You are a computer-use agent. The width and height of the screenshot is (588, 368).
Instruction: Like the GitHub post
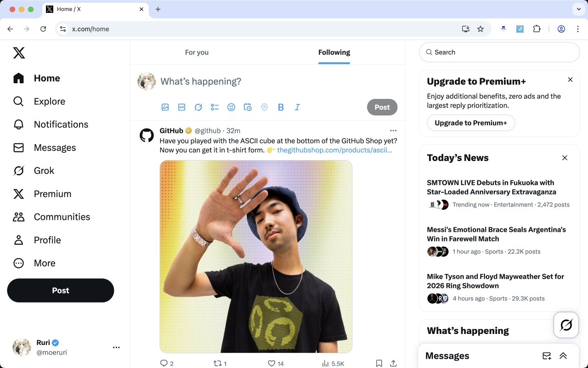click(x=271, y=363)
